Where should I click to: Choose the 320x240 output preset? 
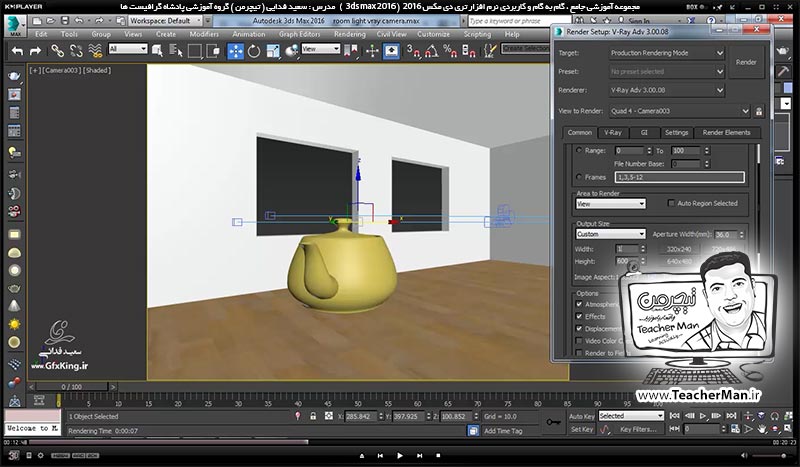(679, 249)
